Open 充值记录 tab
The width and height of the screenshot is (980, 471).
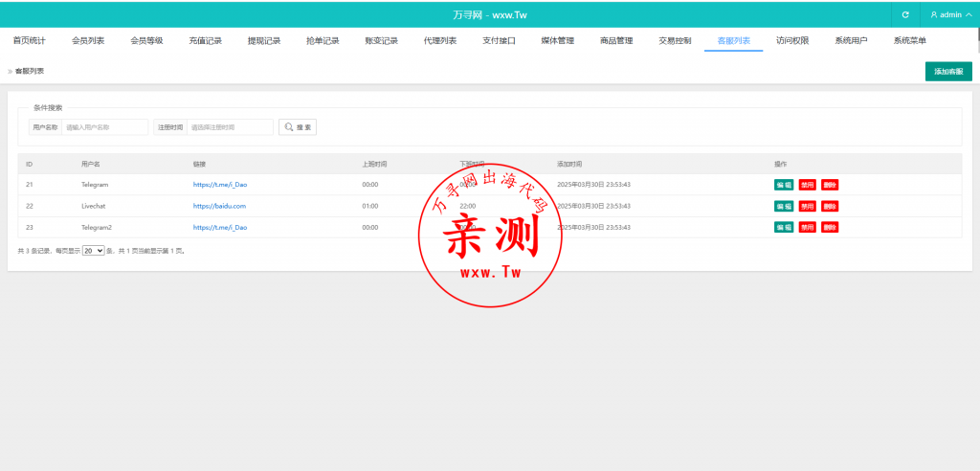pyautogui.click(x=206, y=40)
